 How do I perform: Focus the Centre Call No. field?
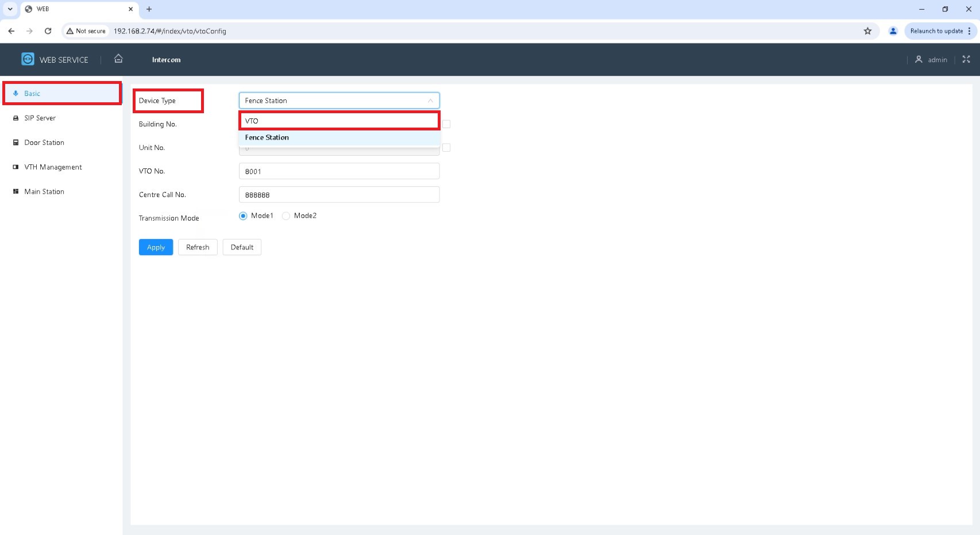pyautogui.click(x=339, y=195)
